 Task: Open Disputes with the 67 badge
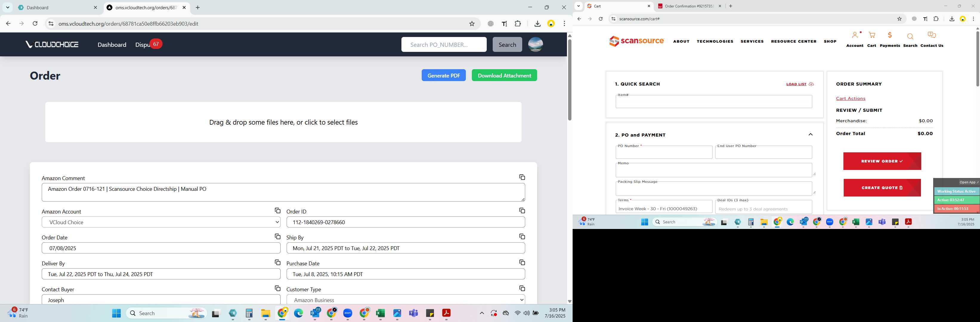[x=148, y=44]
